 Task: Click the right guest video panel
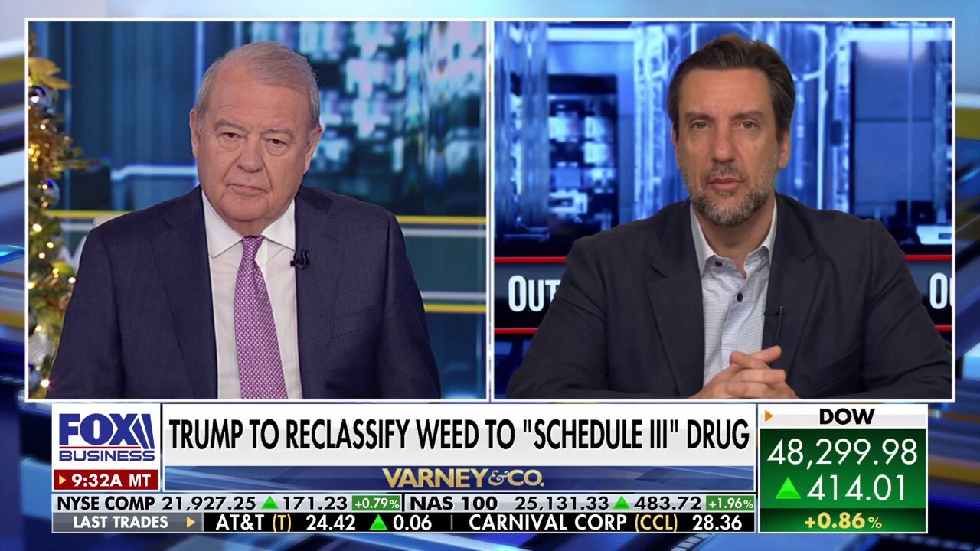pyautogui.click(x=723, y=210)
